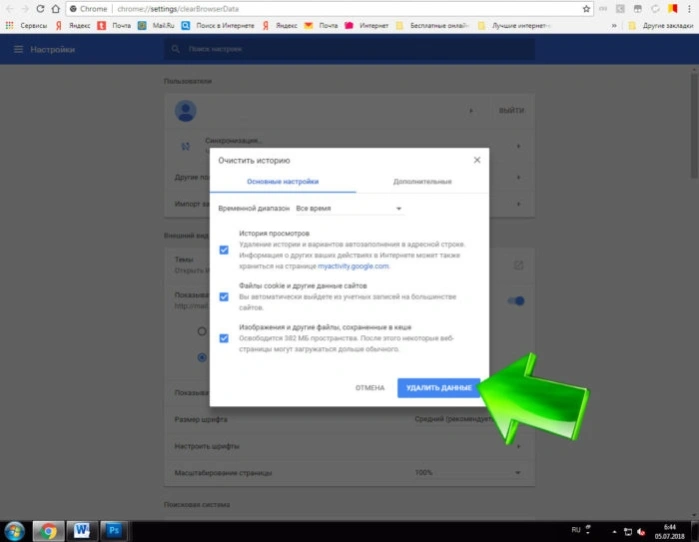Click ВЫЙТИ in the profile row
Image resolution: width=699 pixels, height=542 pixels.
click(511, 111)
